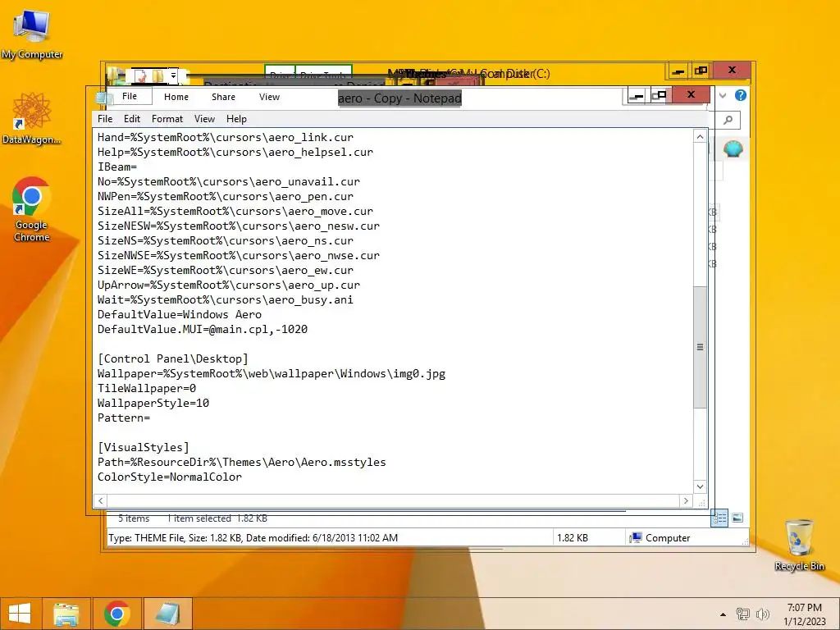
Task: Click the 'WallpaperStyle=10' line
Action: (153, 404)
